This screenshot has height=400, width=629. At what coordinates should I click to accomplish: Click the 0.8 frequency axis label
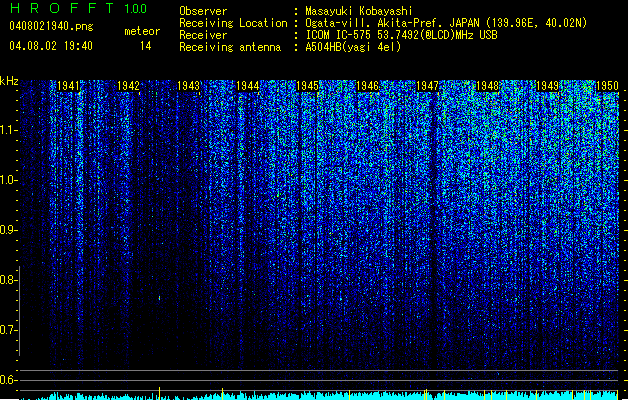point(8,280)
